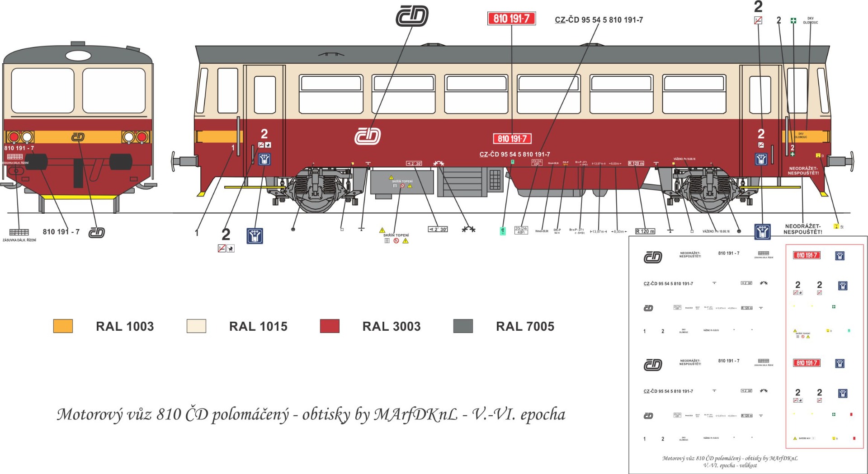The width and height of the screenshot is (868, 474).
Task: Select the blue pictogram on the train's left door panel
Action: (264, 159)
